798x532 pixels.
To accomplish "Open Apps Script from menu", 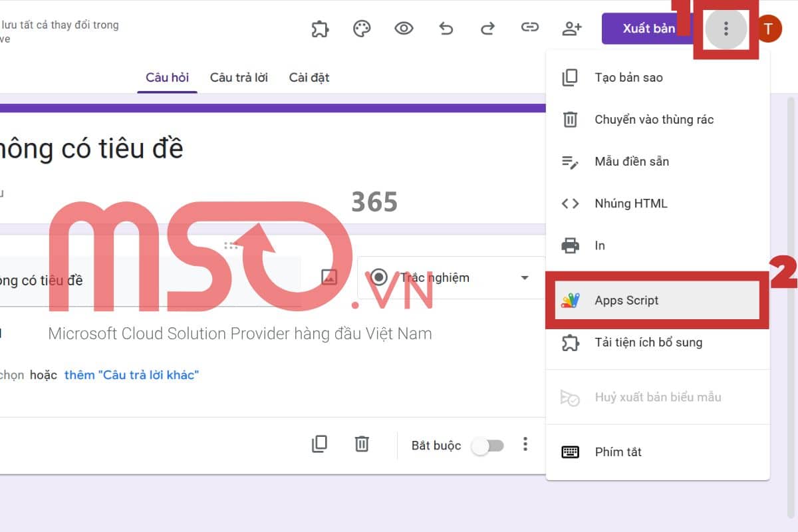I will coord(658,301).
